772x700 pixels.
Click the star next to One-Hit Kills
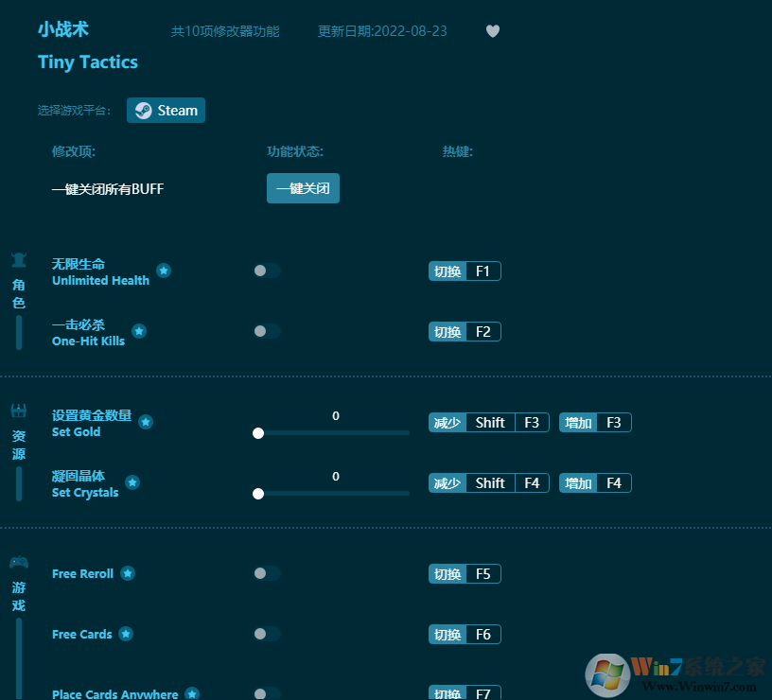(x=139, y=331)
